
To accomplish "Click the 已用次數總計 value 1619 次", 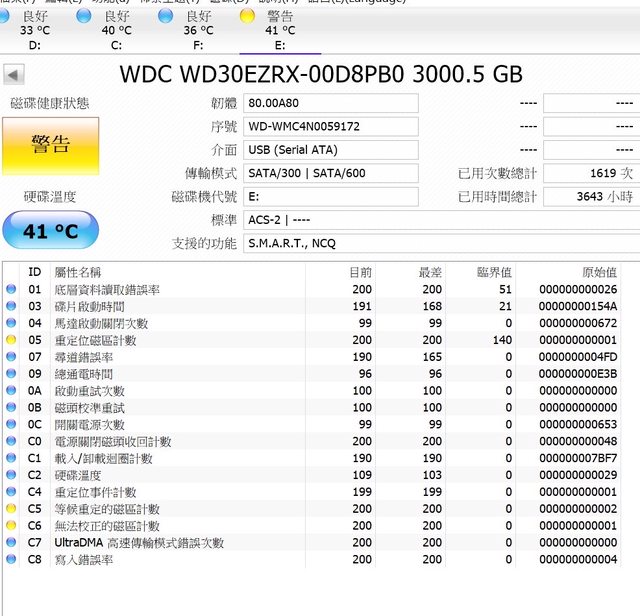I will click(591, 173).
